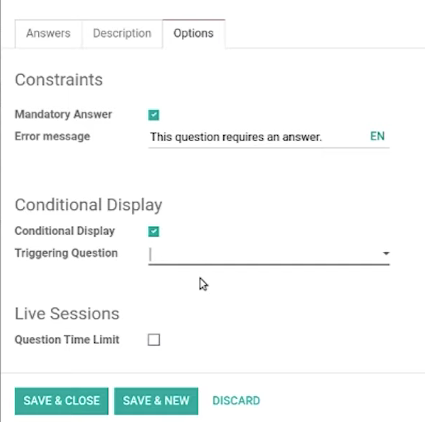425x422 pixels.
Task: Uncheck the Mandatory Answer checkbox
Action: (x=154, y=115)
